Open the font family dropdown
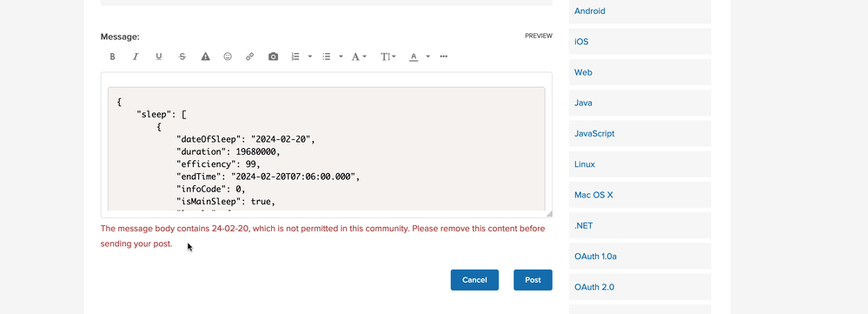 tap(359, 57)
